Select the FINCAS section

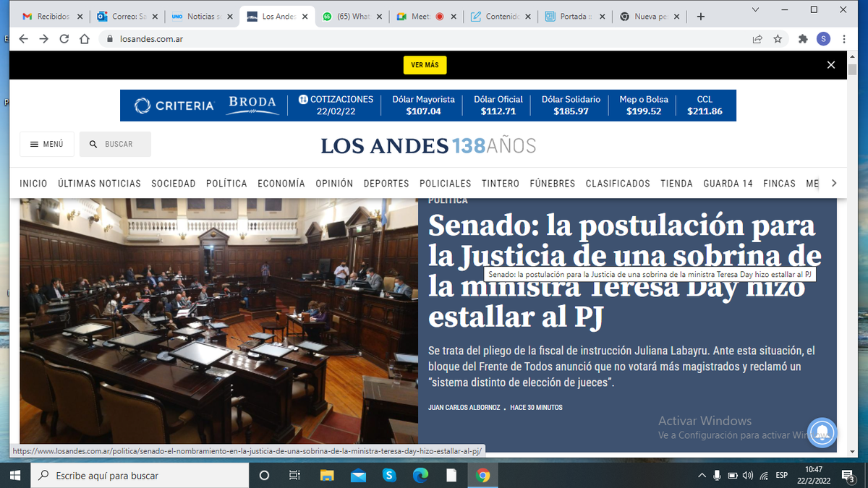point(779,184)
